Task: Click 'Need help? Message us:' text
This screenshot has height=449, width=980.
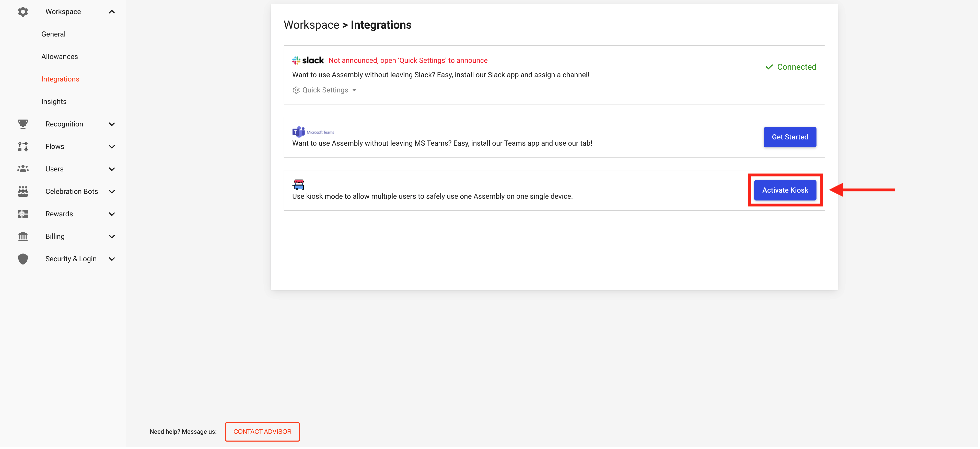Action: pyautogui.click(x=183, y=431)
